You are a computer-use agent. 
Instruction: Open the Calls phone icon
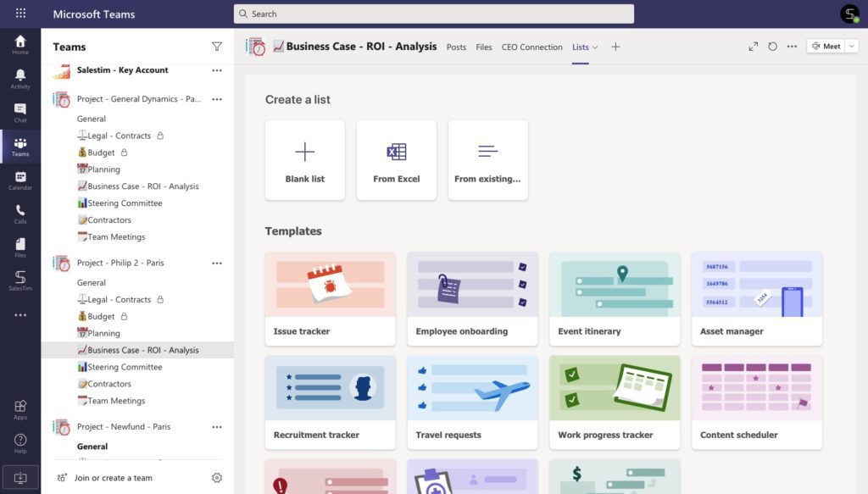[x=20, y=214]
